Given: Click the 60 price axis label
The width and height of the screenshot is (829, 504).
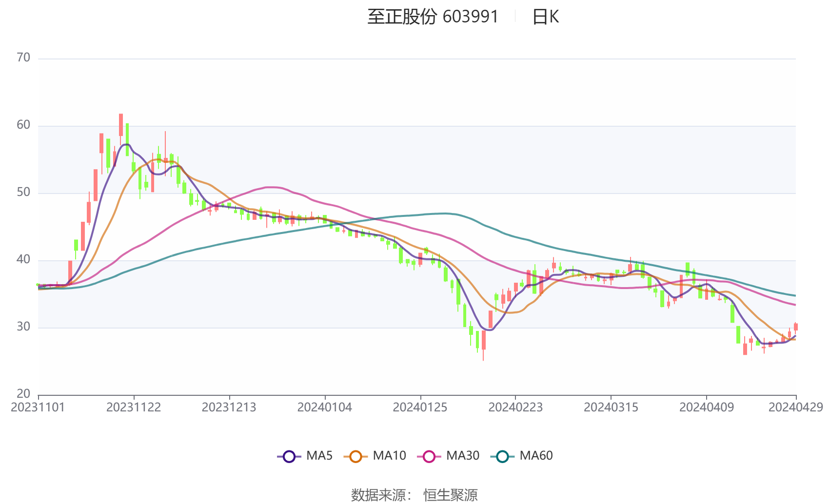Looking at the screenshot, I should click(x=23, y=125).
